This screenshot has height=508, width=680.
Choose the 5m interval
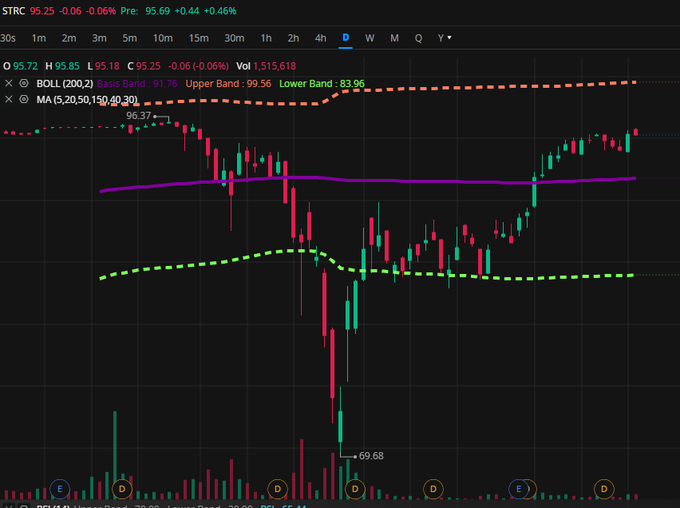tap(129, 38)
